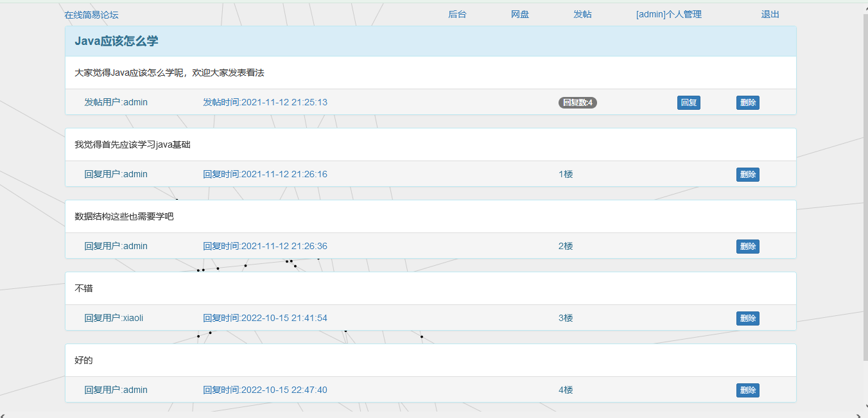Screen dimensions: 868x418
Task: Click the 发帖时间 2021-11-12 21:25:13 text
Action: pos(265,103)
